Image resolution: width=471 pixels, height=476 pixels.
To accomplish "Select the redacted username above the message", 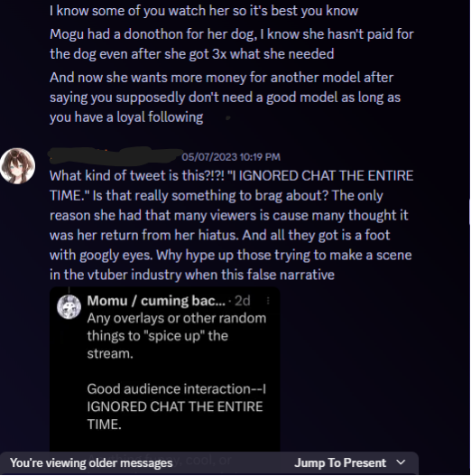I will tap(115, 155).
